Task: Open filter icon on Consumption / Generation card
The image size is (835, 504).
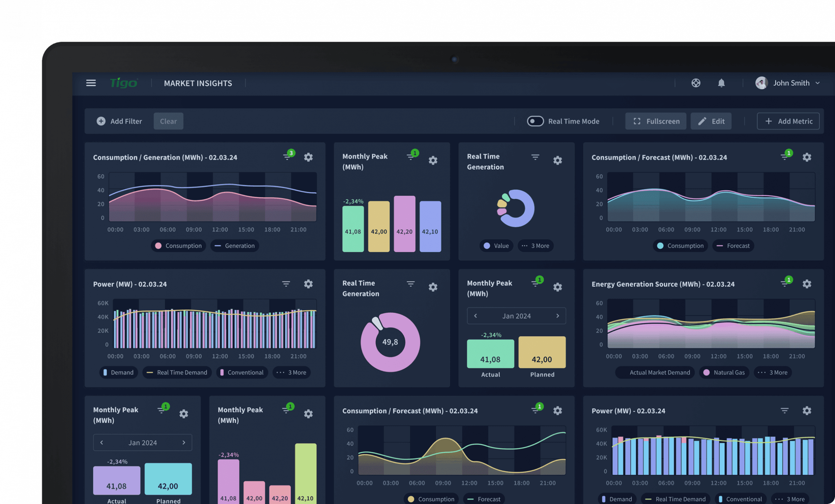Action: pos(287,157)
